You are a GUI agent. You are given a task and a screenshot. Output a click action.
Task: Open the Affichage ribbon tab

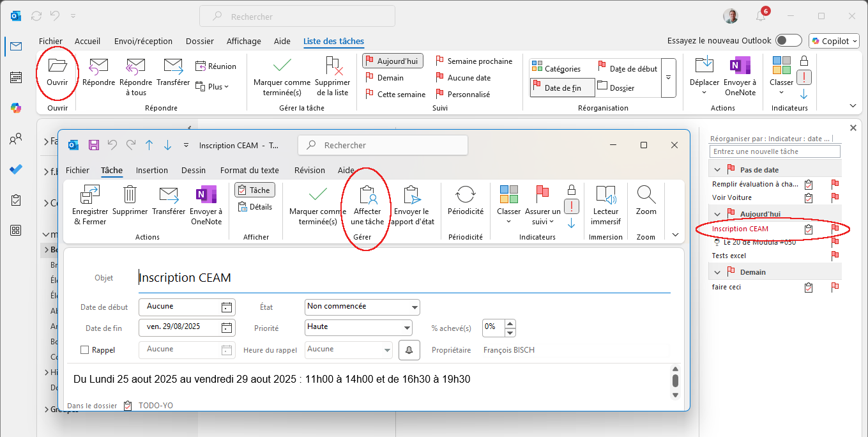click(243, 41)
